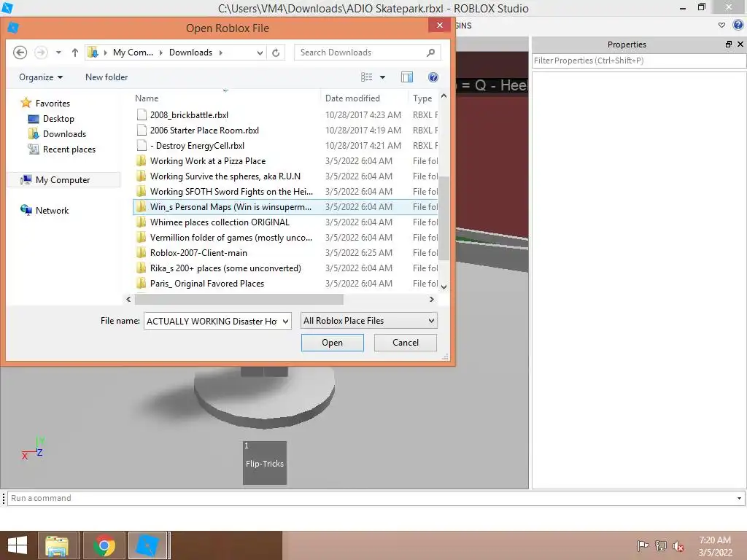Open the File name combo box dropdown
747x560 pixels.
coord(285,321)
